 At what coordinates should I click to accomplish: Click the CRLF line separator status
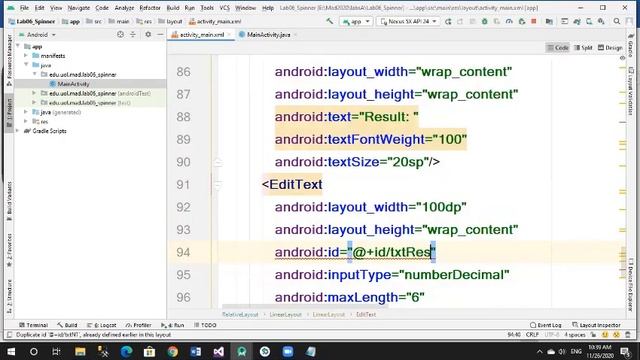(532, 335)
